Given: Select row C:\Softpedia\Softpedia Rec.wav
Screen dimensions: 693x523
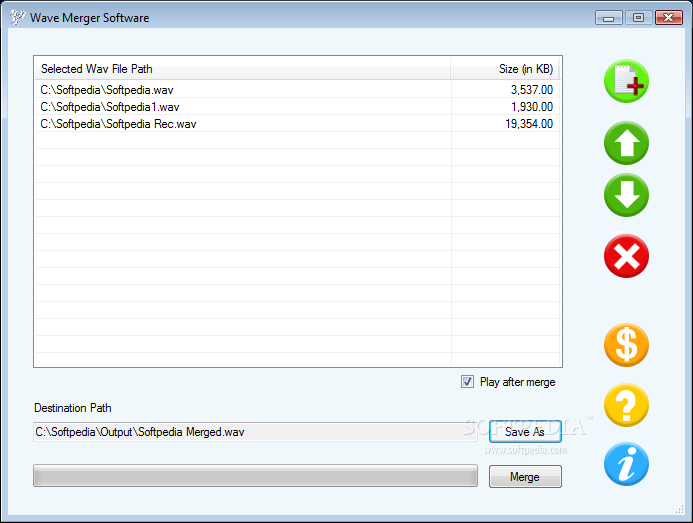Looking at the screenshot, I should [297, 124].
